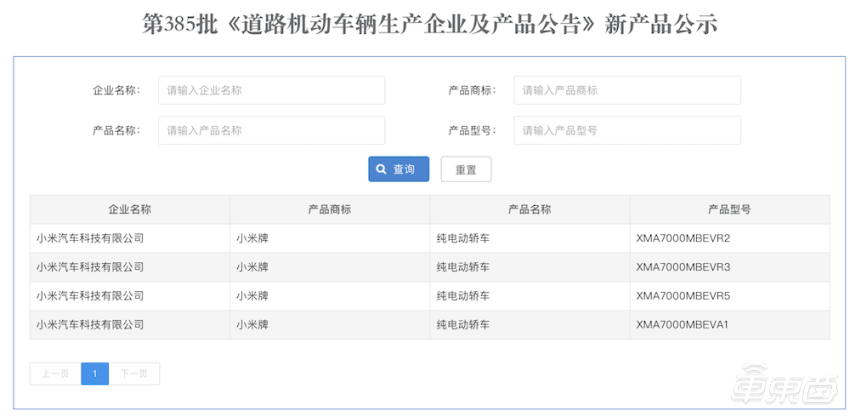850x417 pixels.
Task: Click 小米牌 in XMA7000MBEVR3 row
Action: click(x=252, y=267)
